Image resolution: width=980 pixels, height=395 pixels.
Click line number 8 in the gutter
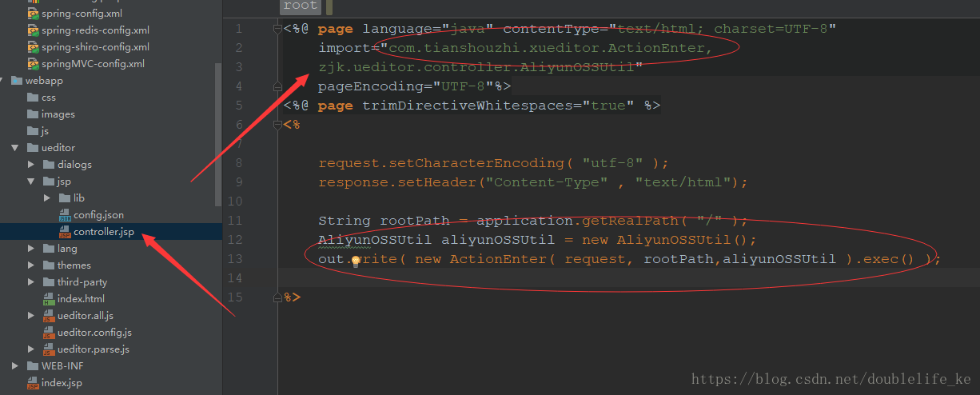238,163
